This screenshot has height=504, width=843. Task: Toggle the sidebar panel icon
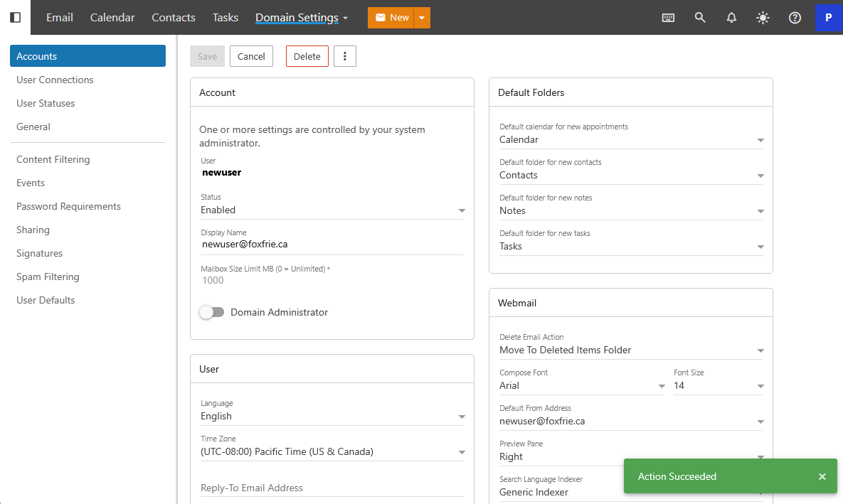15,17
